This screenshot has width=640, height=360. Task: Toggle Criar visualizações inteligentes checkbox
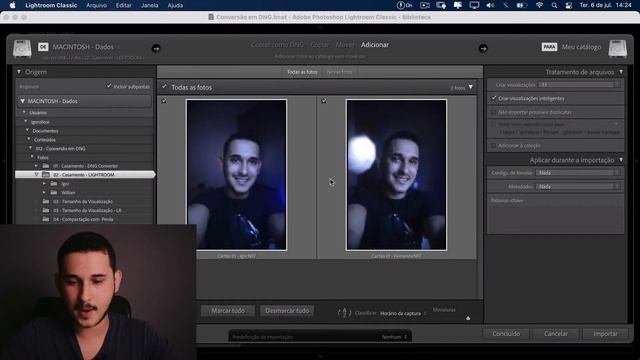[x=494, y=98]
